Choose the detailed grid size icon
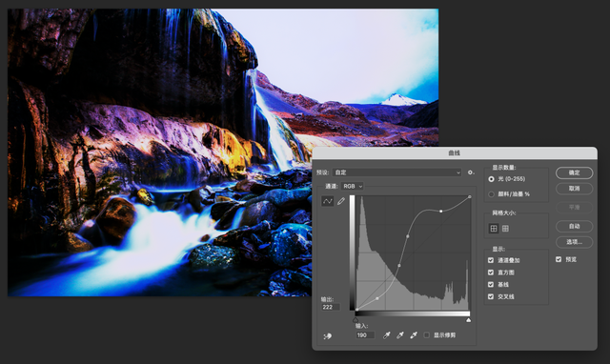The height and width of the screenshot is (364, 610). pyautogui.click(x=505, y=229)
